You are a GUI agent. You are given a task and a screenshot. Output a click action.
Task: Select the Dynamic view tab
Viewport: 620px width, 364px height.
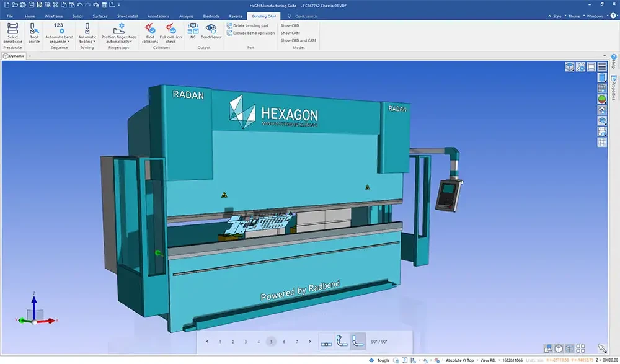pyautogui.click(x=14, y=56)
